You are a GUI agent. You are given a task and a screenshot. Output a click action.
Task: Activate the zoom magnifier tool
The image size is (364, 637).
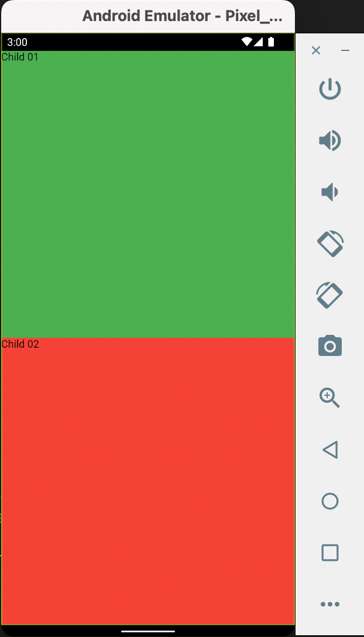[x=330, y=398]
